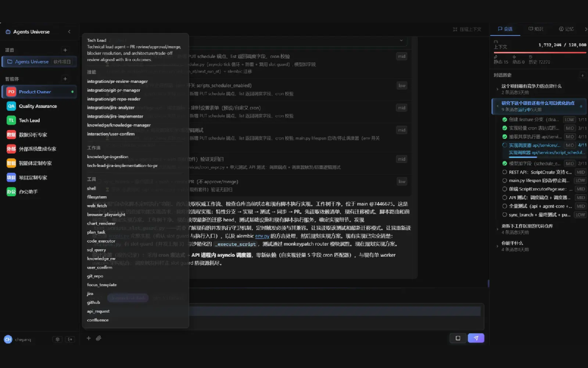Toggle the 创建 feature 分支 task checkmark
This screenshot has width=588, height=368.
(x=505, y=120)
